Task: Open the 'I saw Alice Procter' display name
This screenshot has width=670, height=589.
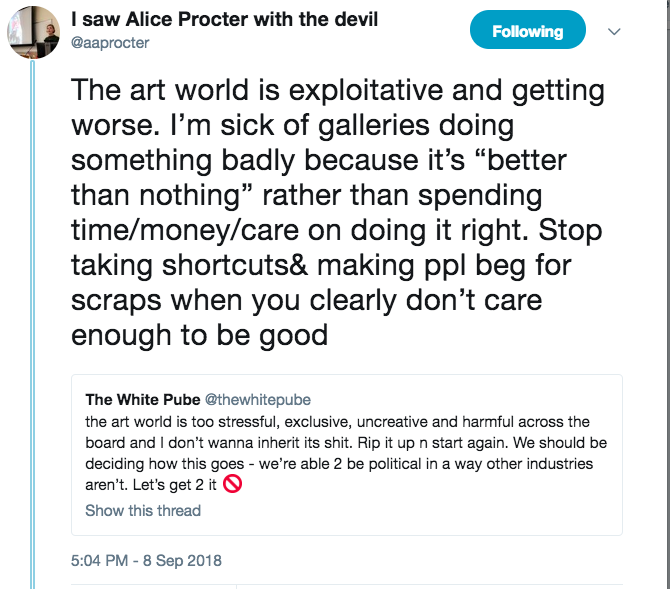Action: pyautogui.click(x=211, y=20)
